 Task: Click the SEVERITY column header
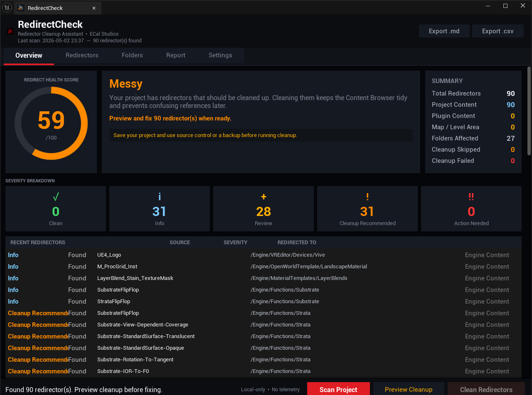point(235,243)
